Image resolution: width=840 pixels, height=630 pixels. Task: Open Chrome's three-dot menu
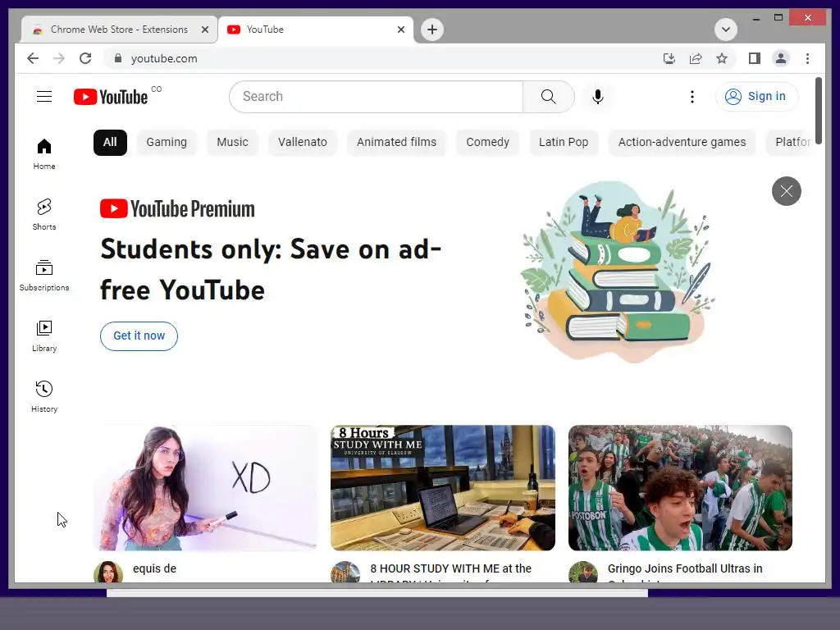[807, 58]
